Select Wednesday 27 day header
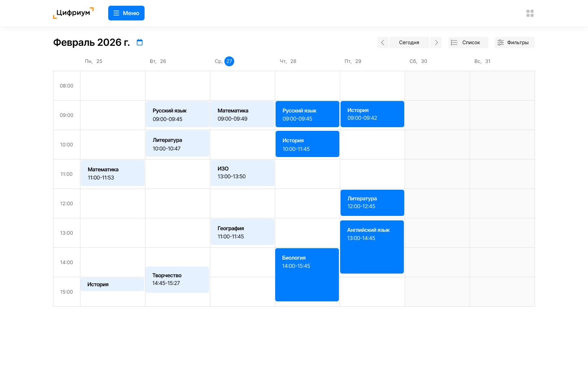The image size is (588, 368). (x=229, y=61)
